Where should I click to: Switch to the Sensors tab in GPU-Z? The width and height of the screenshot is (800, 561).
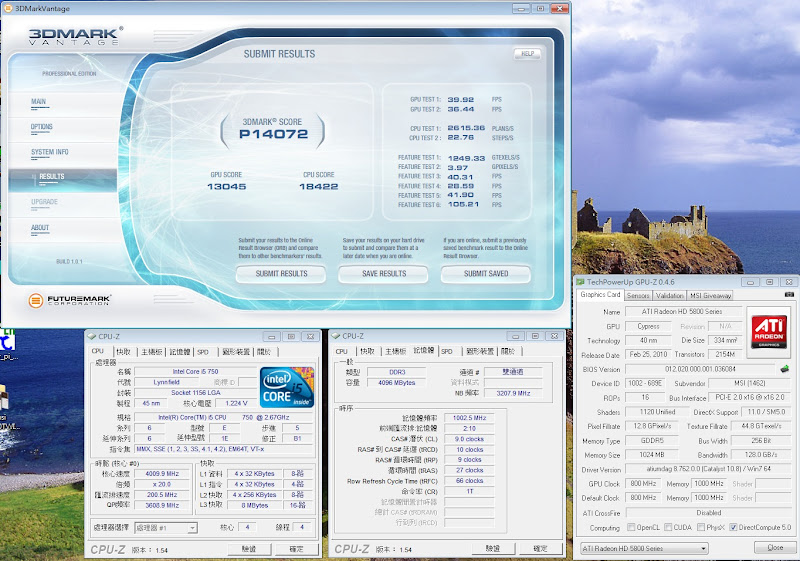638,295
